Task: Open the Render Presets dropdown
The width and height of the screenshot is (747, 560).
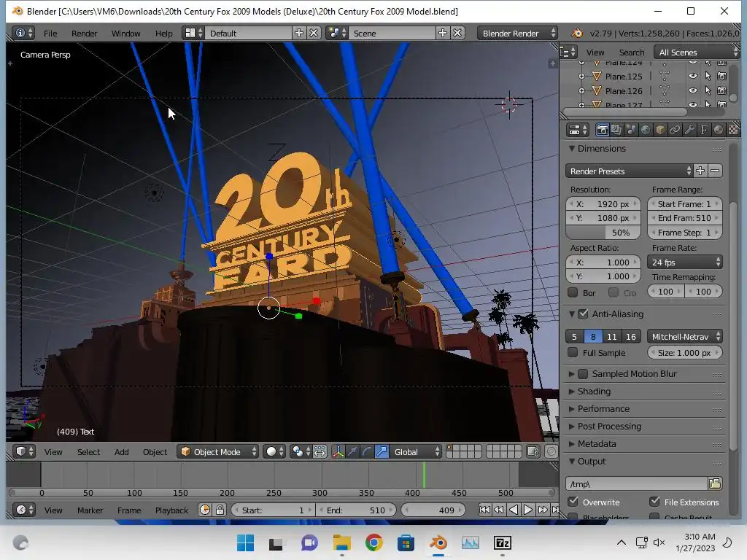Action: tap(630, 171)
